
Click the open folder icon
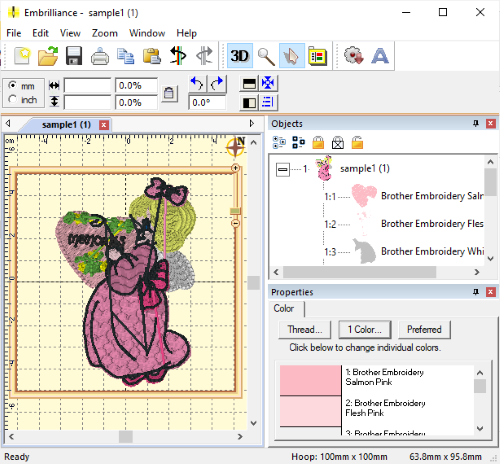pos(48,56)
